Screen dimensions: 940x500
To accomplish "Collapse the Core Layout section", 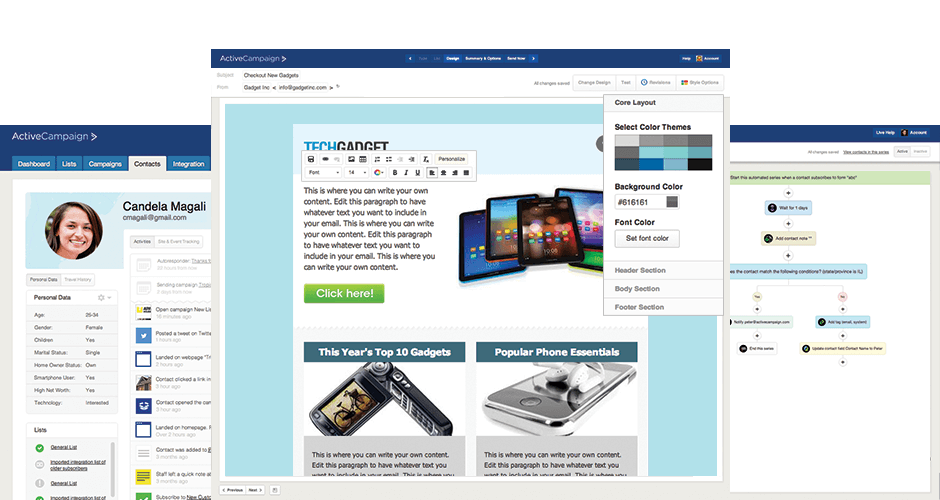I will tap(663, 103).
